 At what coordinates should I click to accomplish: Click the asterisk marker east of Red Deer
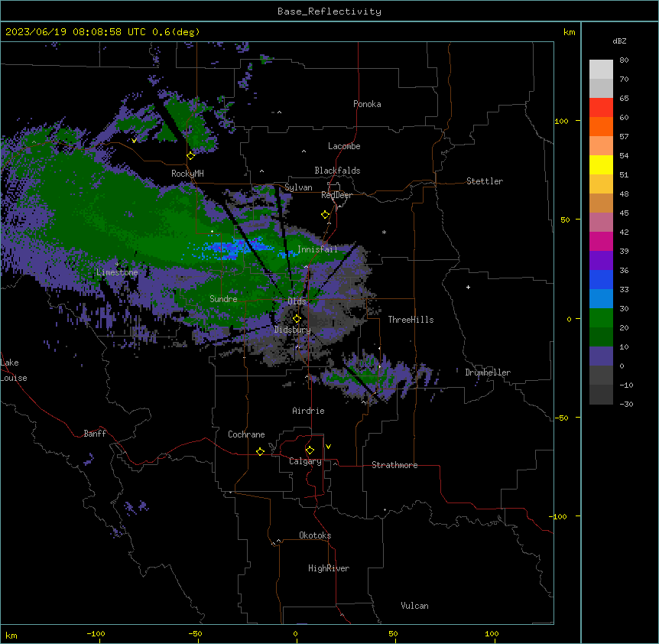pos(384,232)
